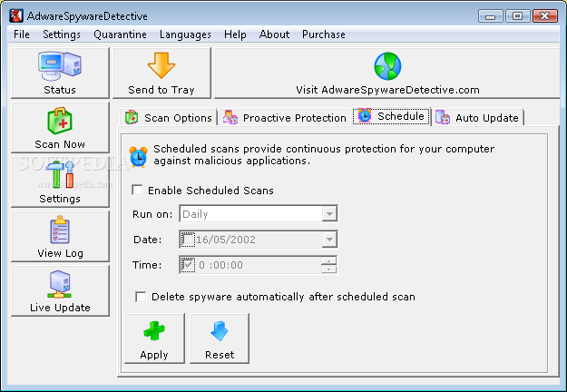Start a scan with the Scan Now medkit icon

coord(60,121)
